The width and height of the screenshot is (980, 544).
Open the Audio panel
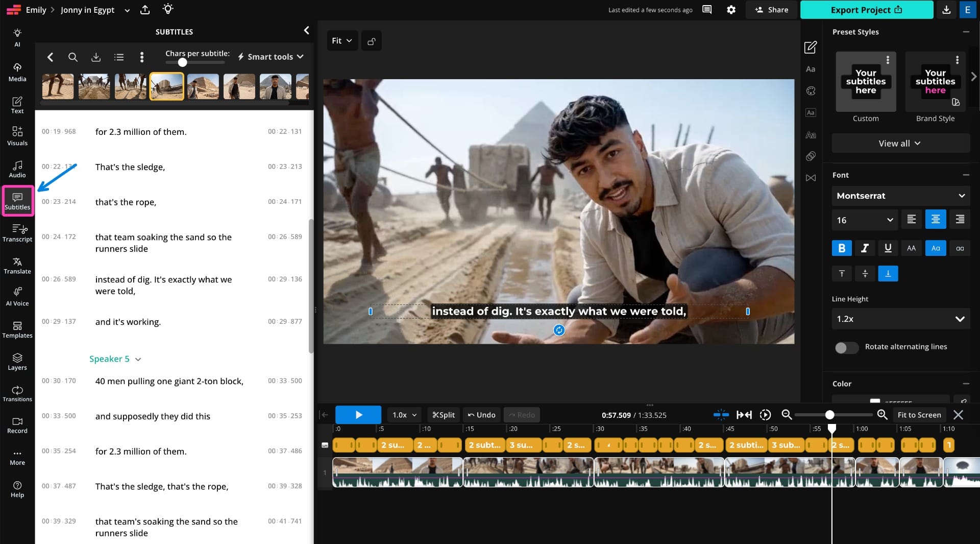pyautogui.click(x=17, y=169)
